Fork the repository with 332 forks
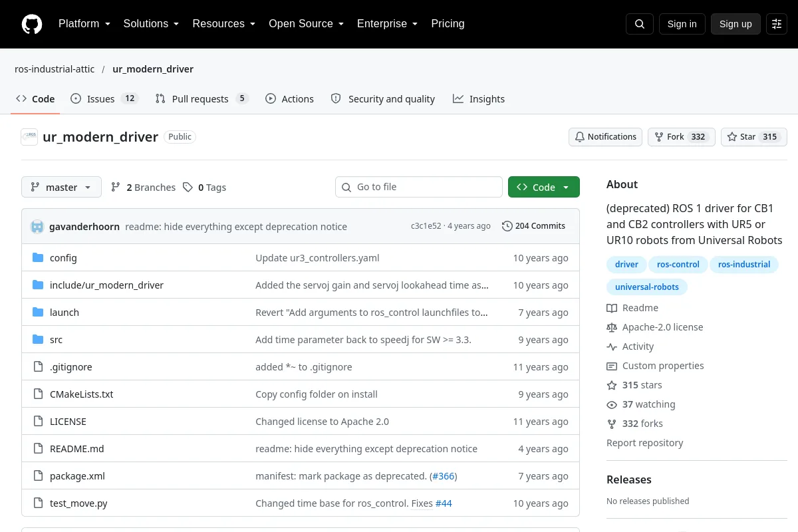798x532 pixels. pyautogui.click(x=682, y=137)
